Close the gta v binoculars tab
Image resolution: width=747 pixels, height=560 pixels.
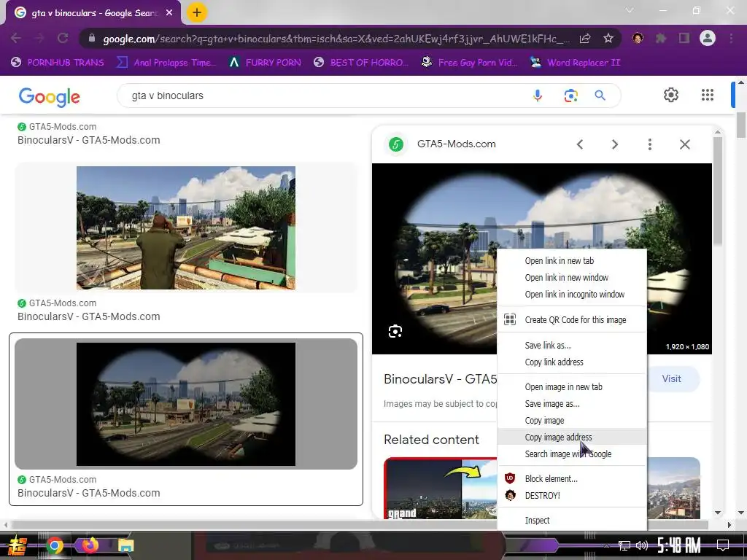pyautogui.click(x=169, y=13)
